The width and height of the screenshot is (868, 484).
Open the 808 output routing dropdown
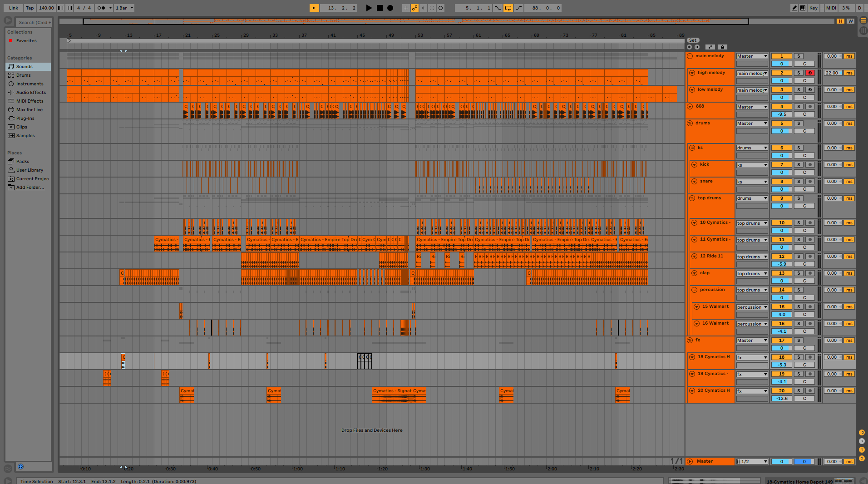pos(752,107)
